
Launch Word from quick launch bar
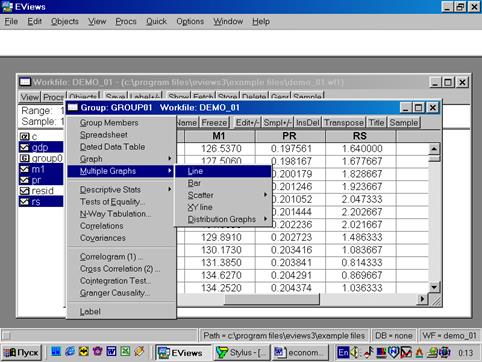[111, 351]
